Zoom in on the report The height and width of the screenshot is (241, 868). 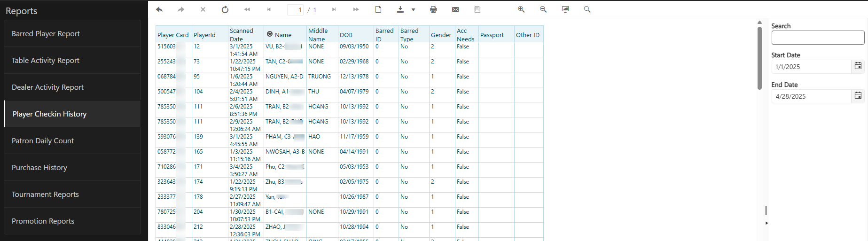[521, 9]
